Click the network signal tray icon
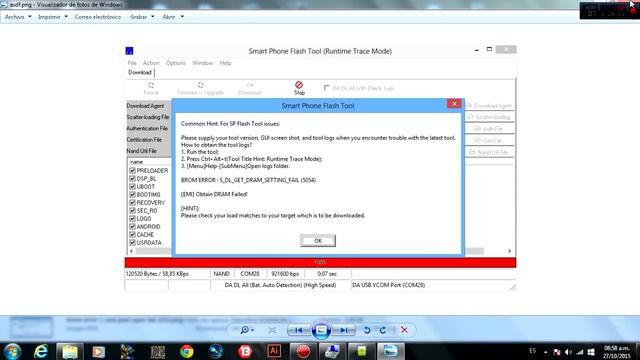 580,352
